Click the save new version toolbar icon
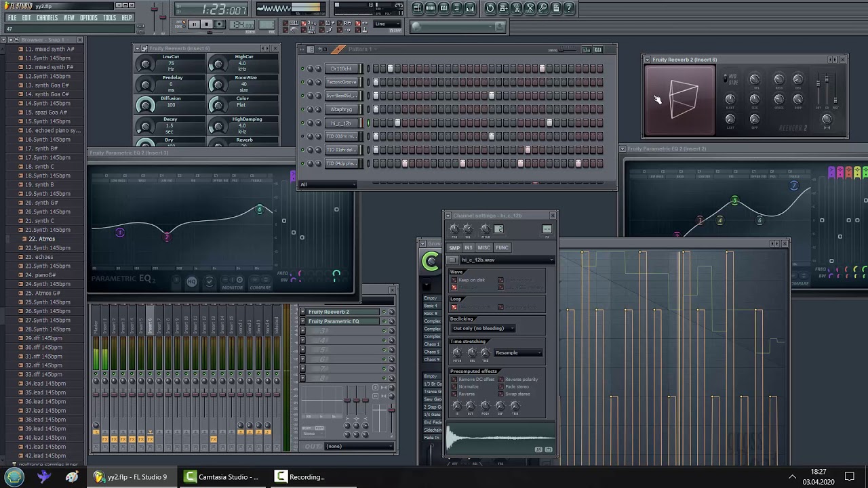The height and width of the screenshot is (488, 868). click(x=517, y=8)
